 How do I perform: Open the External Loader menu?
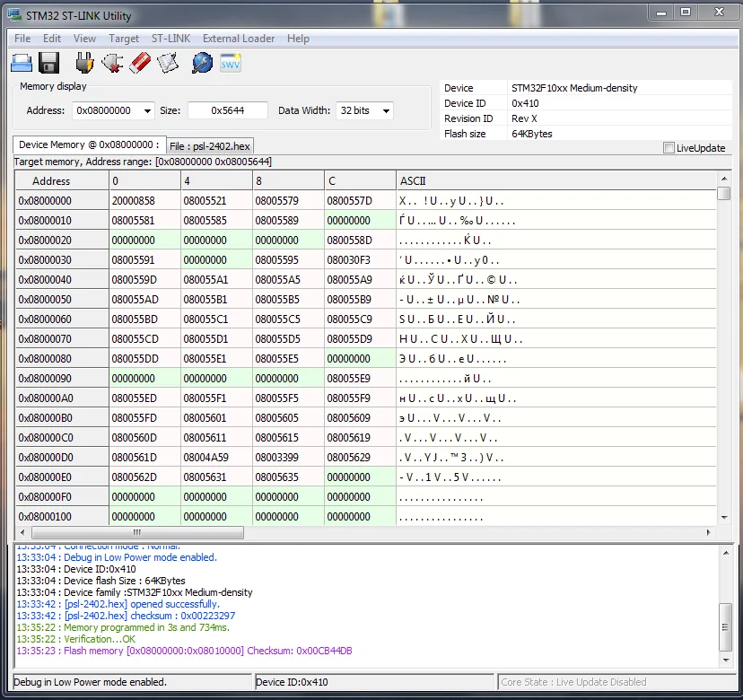[x=238, y=39]
